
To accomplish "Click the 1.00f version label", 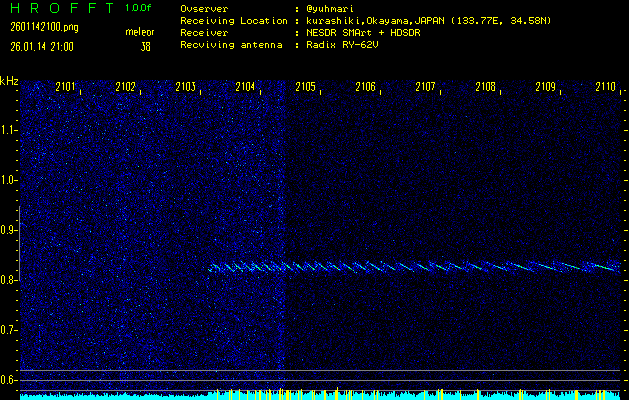I will pos(139,8).
